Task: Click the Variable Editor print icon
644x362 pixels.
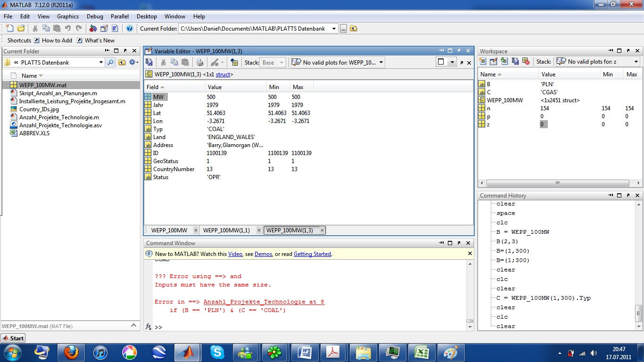Action: point(199,62)
